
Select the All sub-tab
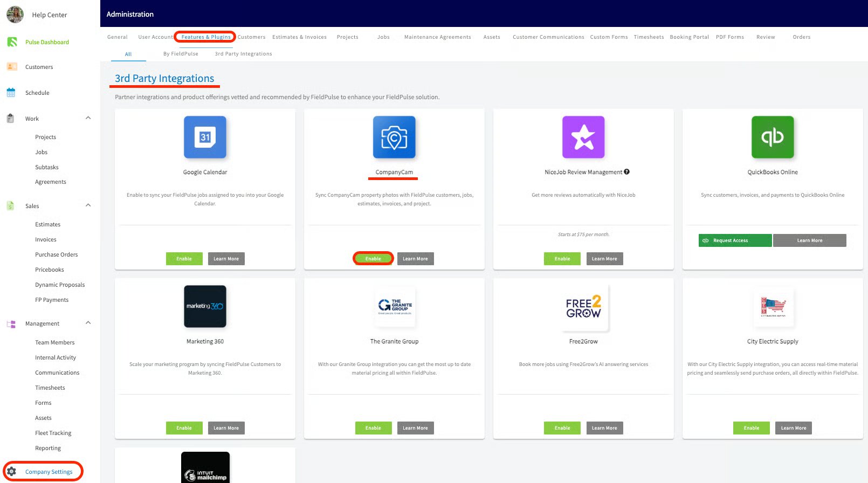[x=128, y=54]
